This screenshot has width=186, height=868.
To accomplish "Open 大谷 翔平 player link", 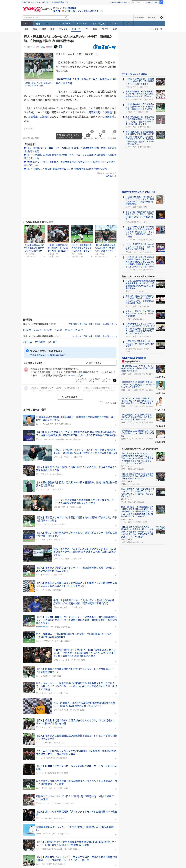I will click(x=52, y=342).
